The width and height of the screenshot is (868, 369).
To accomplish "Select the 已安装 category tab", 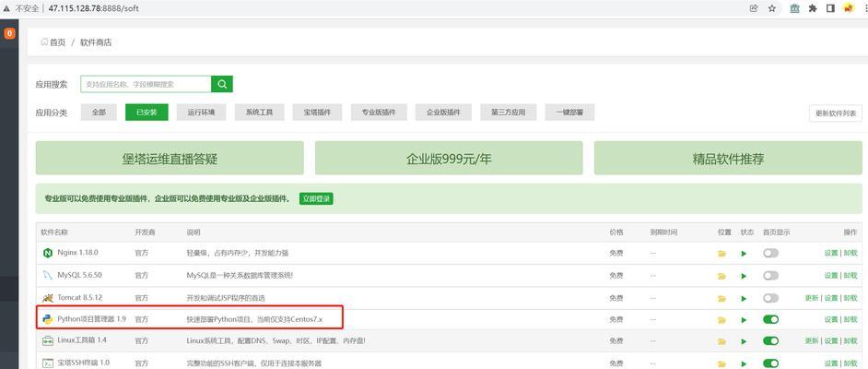I will 147,113.
